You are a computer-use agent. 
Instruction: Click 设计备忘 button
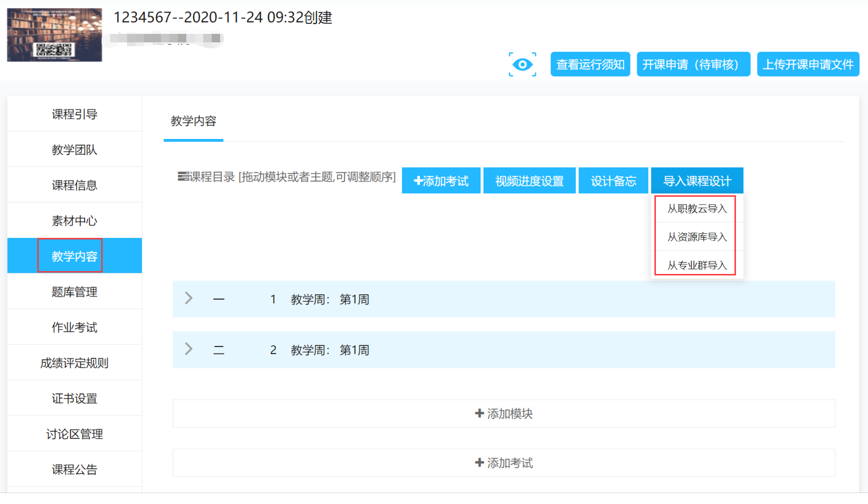coord(613,181)
